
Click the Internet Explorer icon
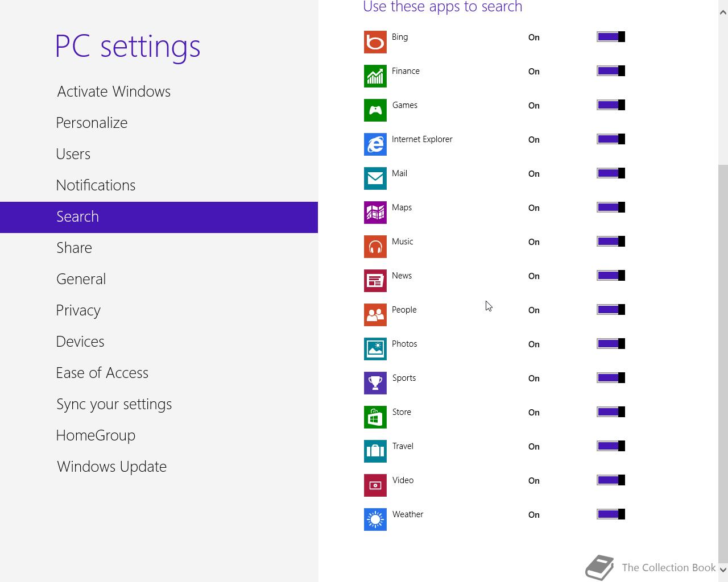[x=375, y=144]
